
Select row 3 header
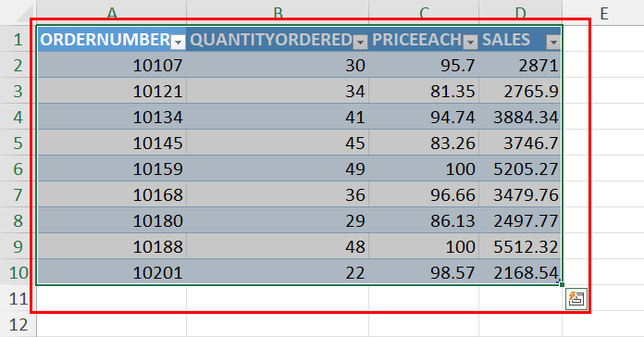coord(19,91)
